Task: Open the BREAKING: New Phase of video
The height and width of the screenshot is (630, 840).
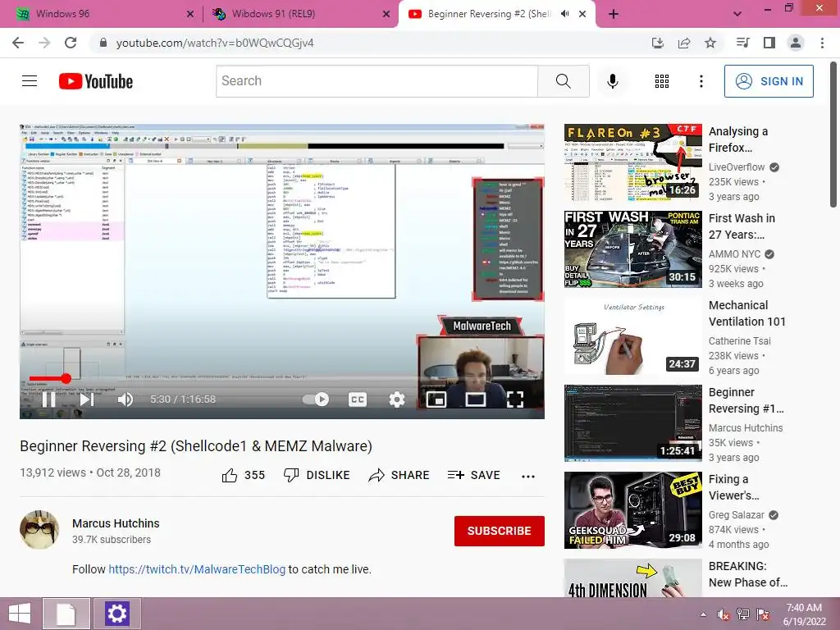Action: (748, 574)
